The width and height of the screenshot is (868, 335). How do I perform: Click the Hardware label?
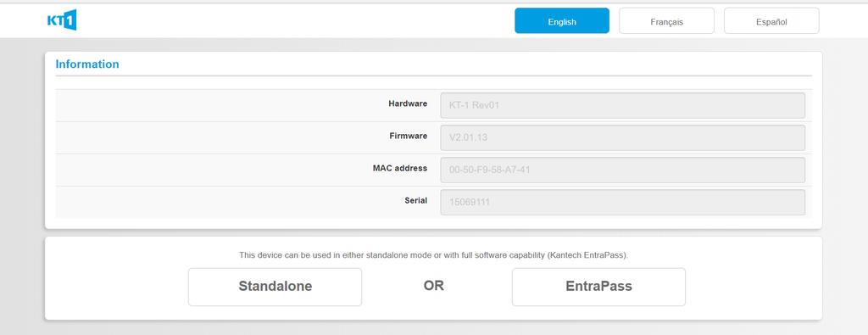click(408, 103)
